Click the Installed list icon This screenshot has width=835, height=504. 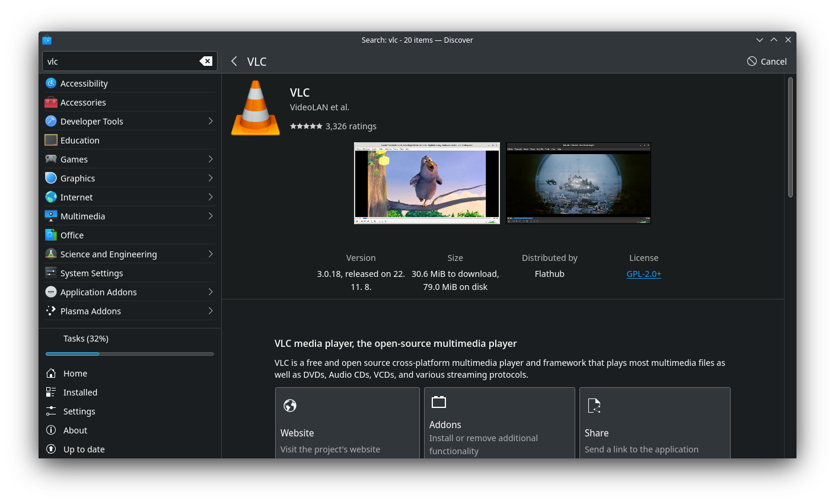(51, 392)
